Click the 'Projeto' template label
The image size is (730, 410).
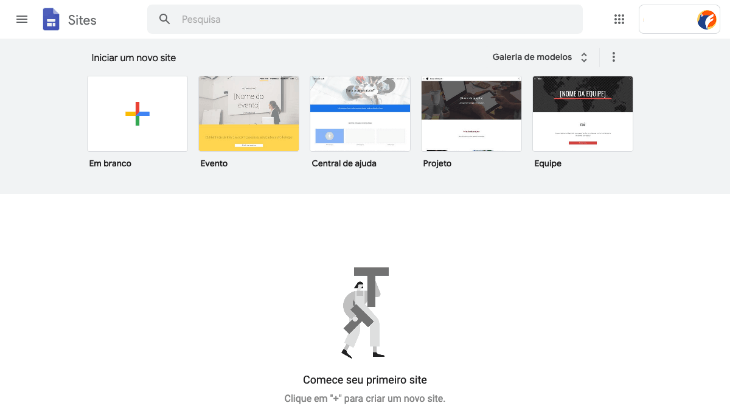tap(437, 163)
